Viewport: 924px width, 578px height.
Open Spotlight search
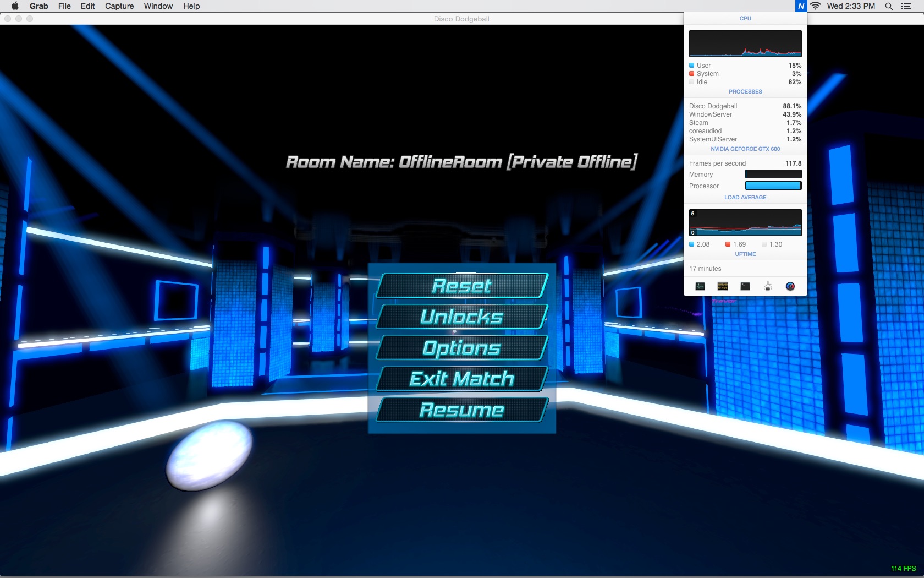pyautogui.click(x=889, y=6)
